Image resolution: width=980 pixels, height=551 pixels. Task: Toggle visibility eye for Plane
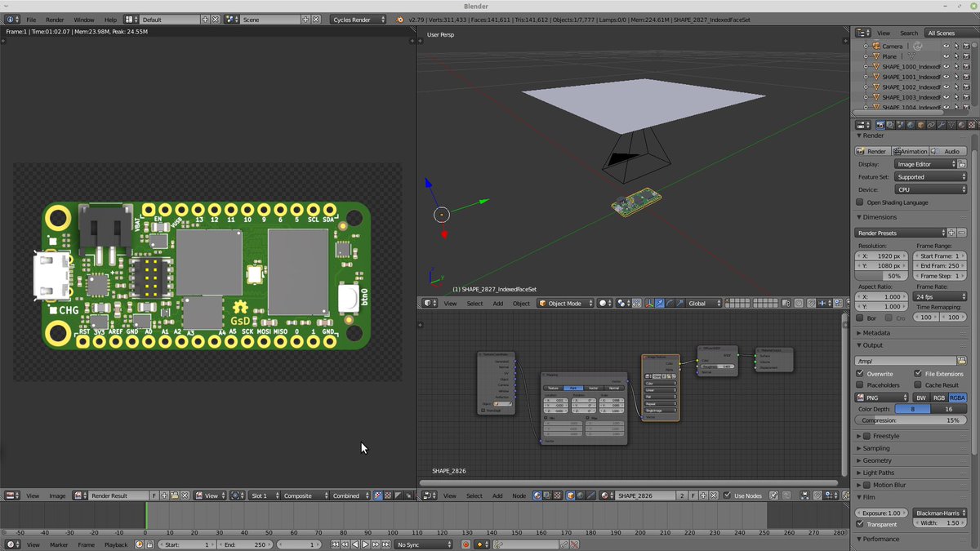946,56
